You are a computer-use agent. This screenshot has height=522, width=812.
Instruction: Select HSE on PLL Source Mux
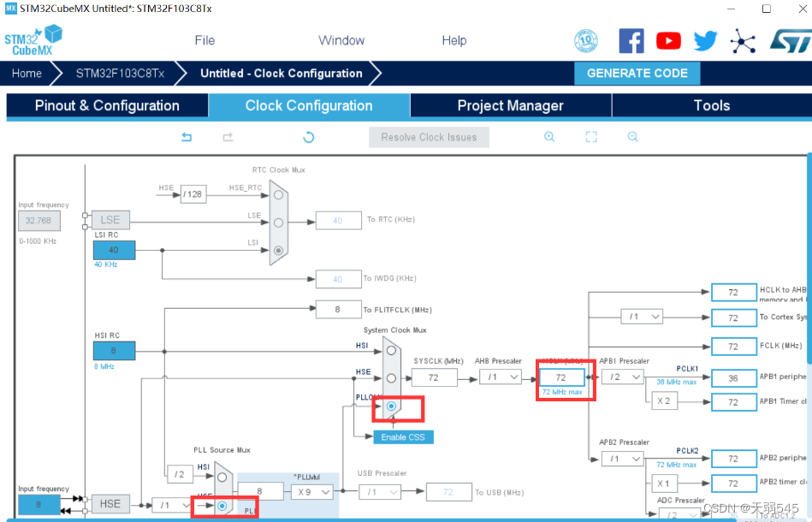(222, 506)
